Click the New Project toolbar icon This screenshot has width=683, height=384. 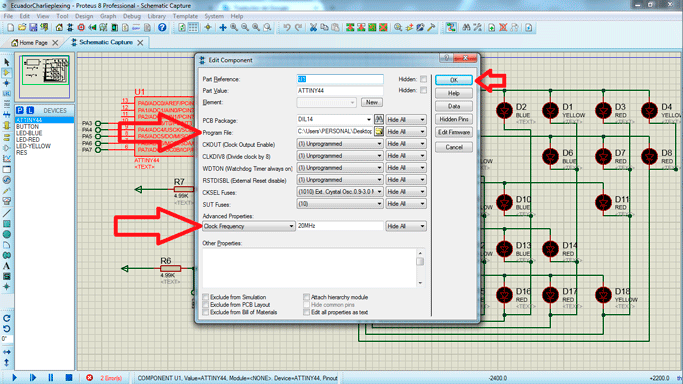point(10,27)
